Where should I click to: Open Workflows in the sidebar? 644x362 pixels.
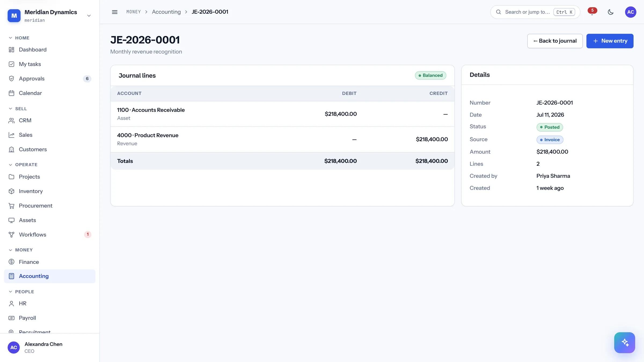click(x=50, y=235)
